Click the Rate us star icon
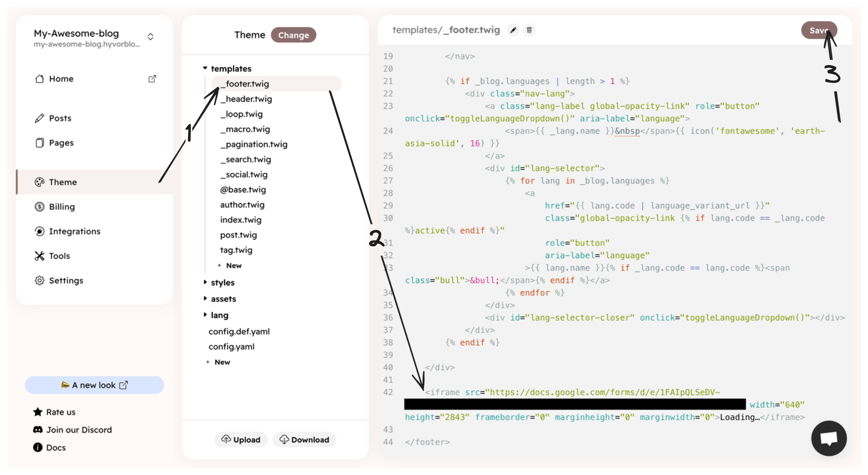868x475 pixels. click(38, 412)
